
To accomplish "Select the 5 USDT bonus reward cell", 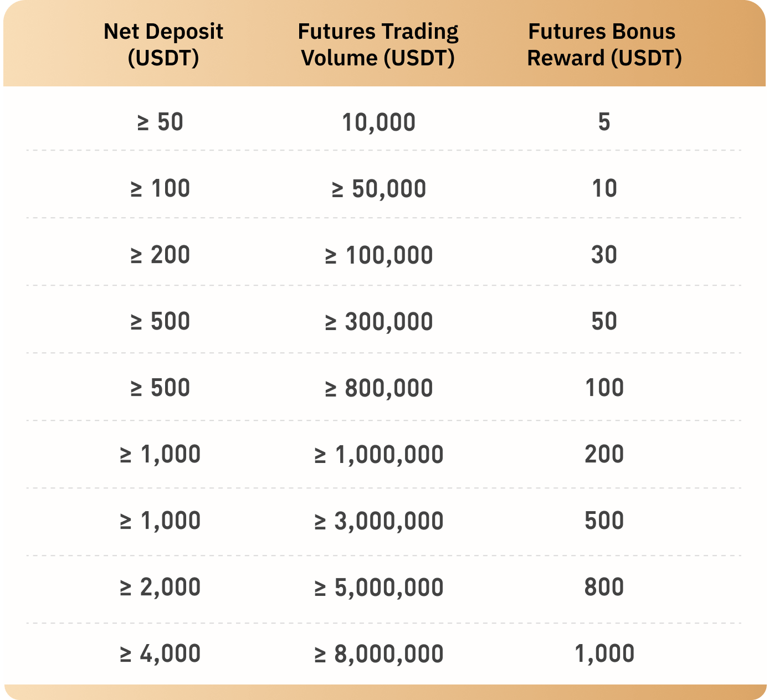I will pyautogui.click(x=604, y=122).
